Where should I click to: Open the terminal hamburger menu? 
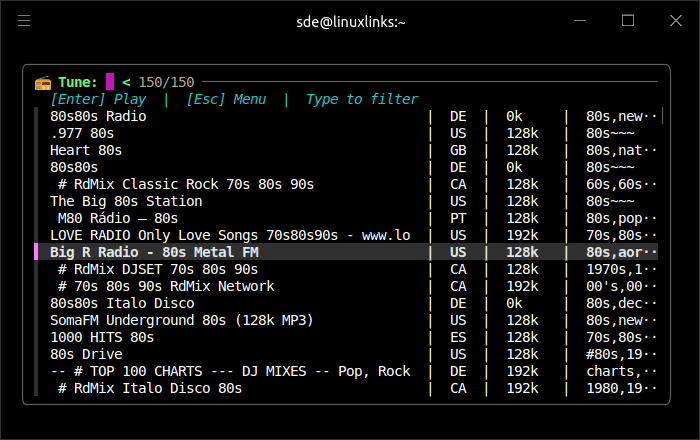pyautogui.click(x=24, y=21)
